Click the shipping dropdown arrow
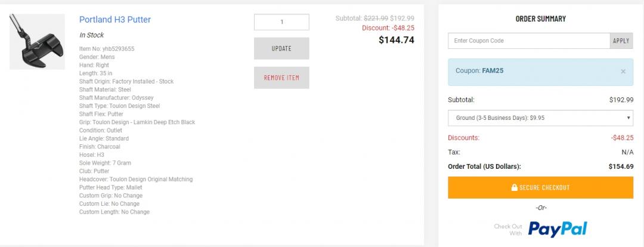644x247 pixels. click(628, 118)
